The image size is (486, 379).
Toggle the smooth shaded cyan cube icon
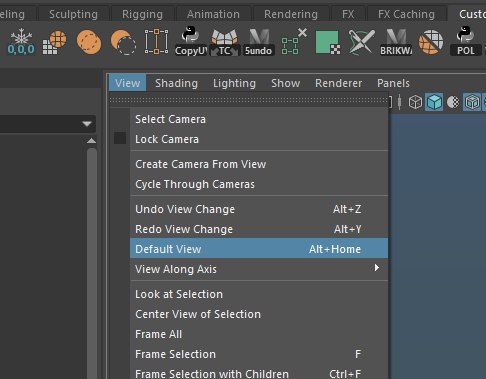434,102
